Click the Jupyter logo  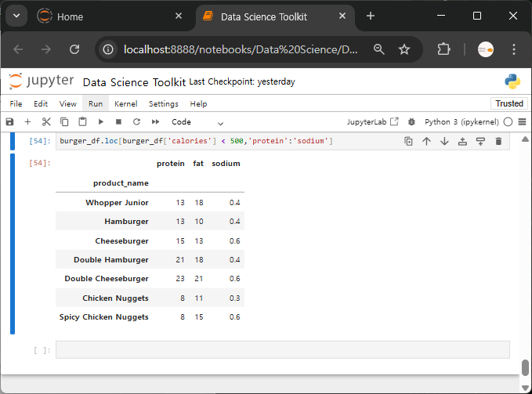pos(41,81)
